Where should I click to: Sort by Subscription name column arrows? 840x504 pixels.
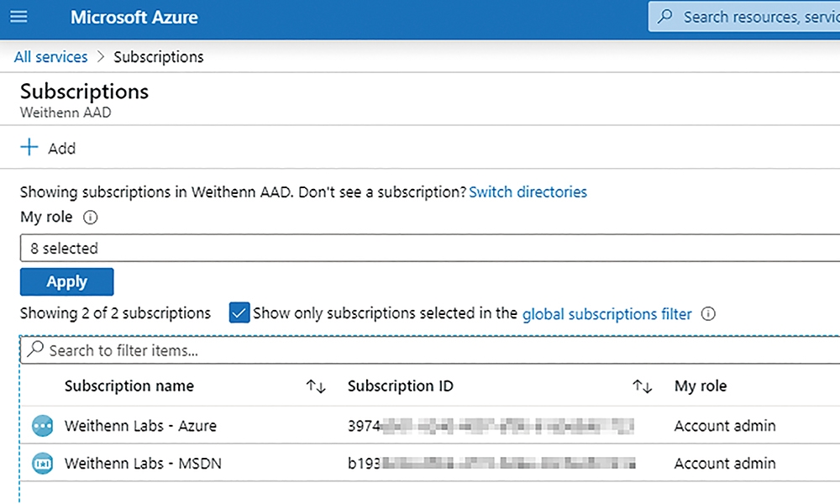click(x=316, y=386)
